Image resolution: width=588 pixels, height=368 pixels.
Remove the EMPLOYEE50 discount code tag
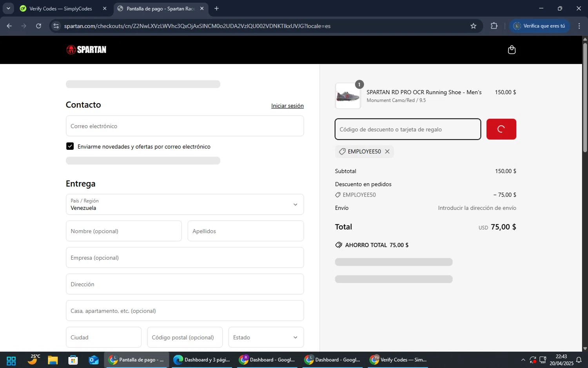[387, 151]
